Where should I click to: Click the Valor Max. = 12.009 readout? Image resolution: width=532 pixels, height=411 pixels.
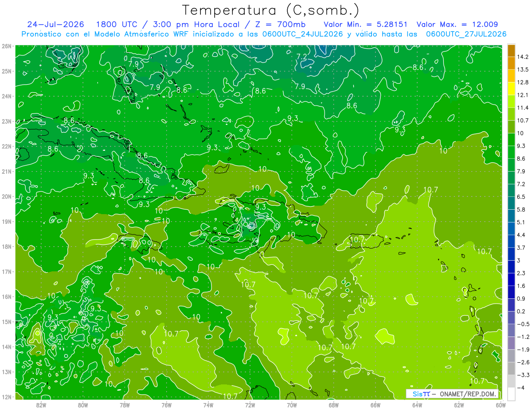click(457, 24)
